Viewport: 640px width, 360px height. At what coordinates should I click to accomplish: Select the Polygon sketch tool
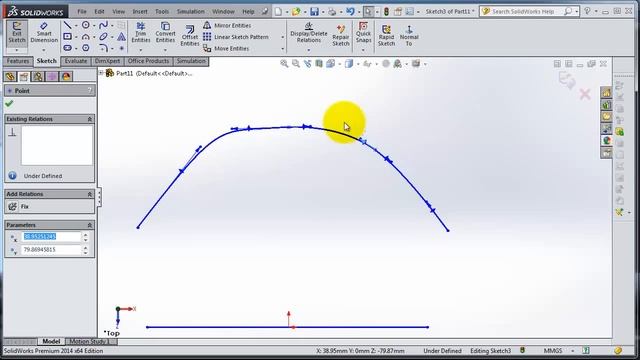(85, 48)
